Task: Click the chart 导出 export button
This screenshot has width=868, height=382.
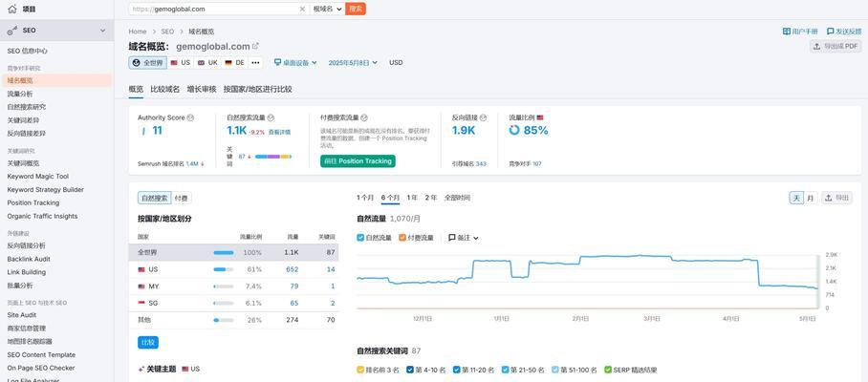Action: tap(836, 198)
